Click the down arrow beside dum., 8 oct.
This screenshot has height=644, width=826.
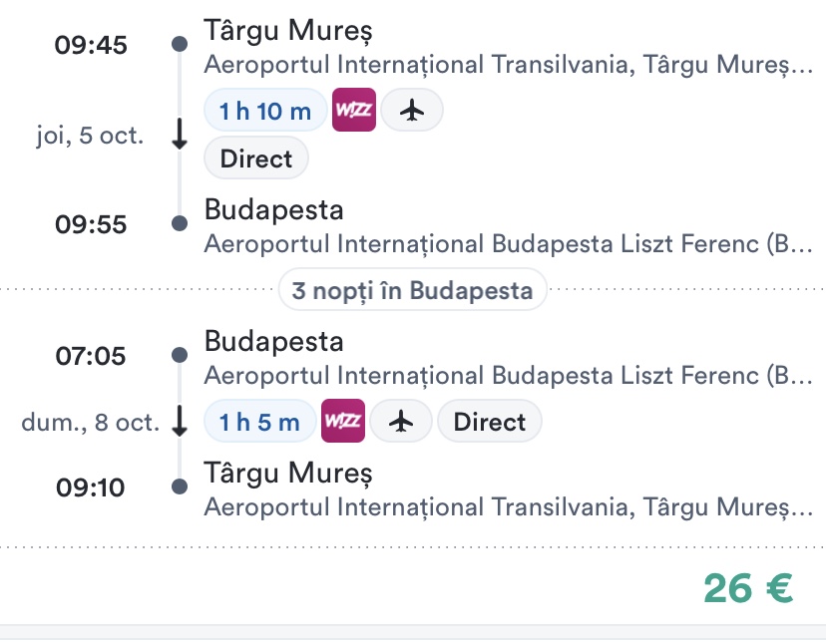point(180,422)
